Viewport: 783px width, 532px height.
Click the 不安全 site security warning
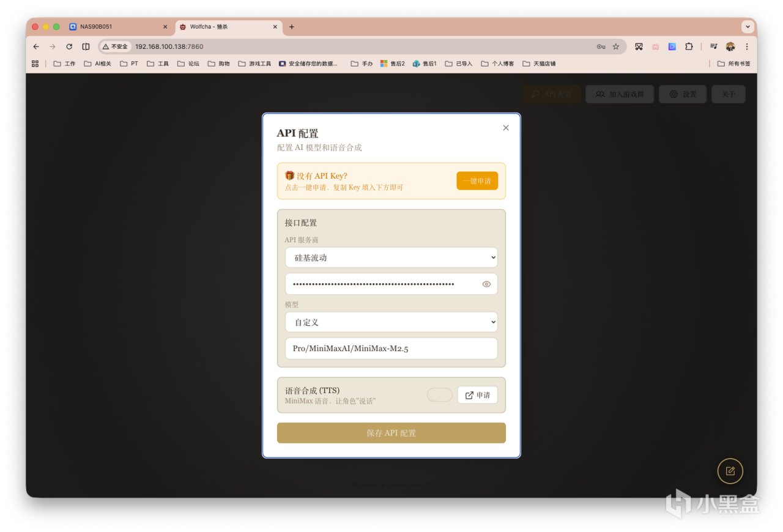115,46
